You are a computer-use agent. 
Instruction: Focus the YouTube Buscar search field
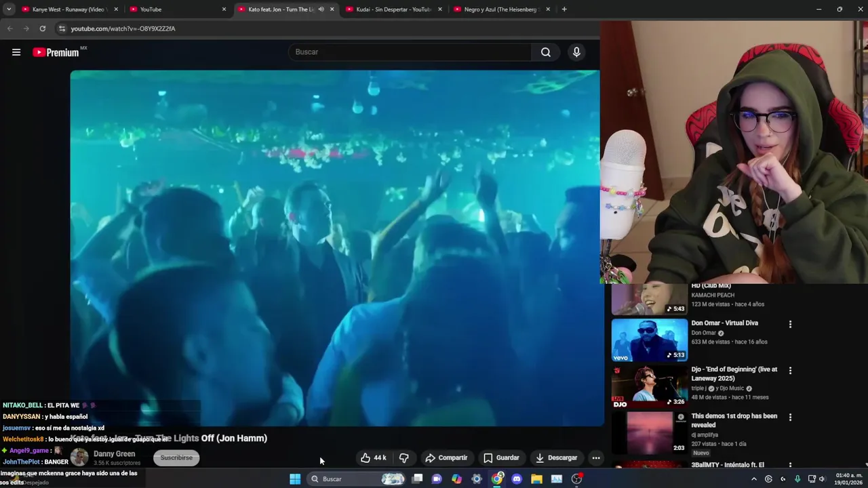410,52
